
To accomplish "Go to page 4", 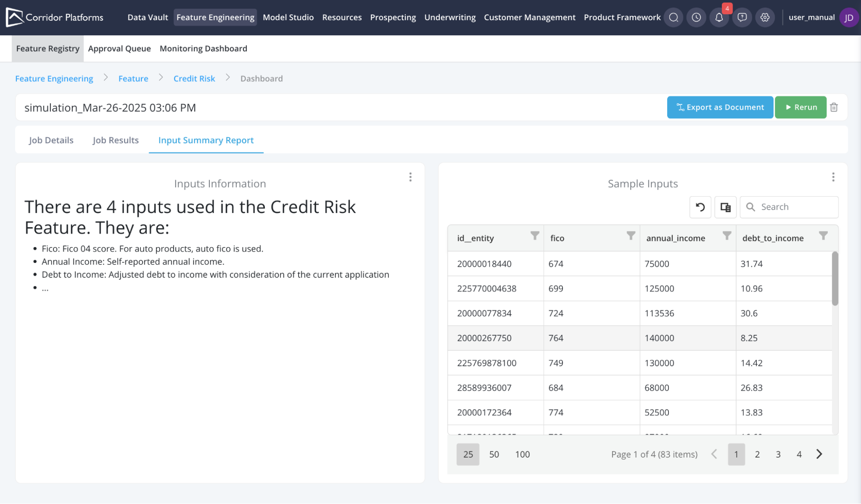I will [x=799, y=454].
